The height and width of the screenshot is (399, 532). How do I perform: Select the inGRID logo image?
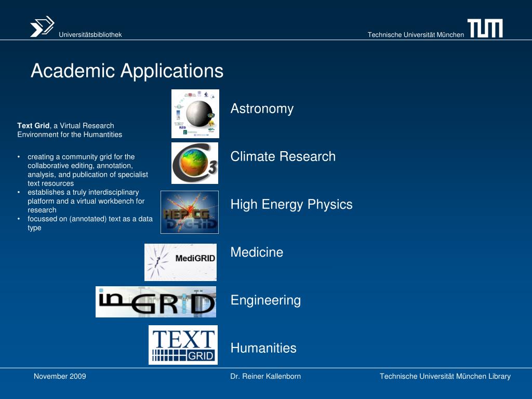[x=156, y=302]
